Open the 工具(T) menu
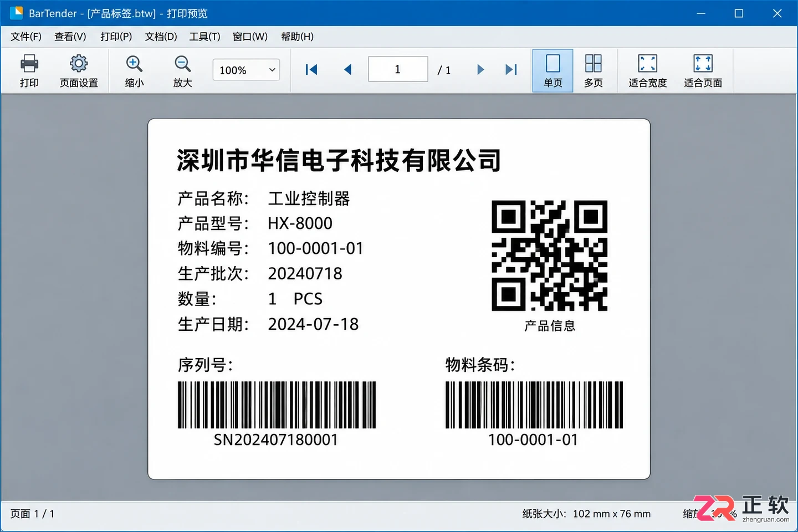798x532 pixels. (205, 37)
